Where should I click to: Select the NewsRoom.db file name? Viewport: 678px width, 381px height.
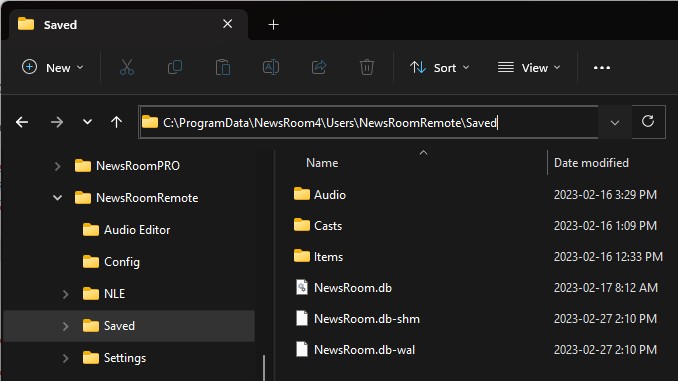click(x=353, y=288)
